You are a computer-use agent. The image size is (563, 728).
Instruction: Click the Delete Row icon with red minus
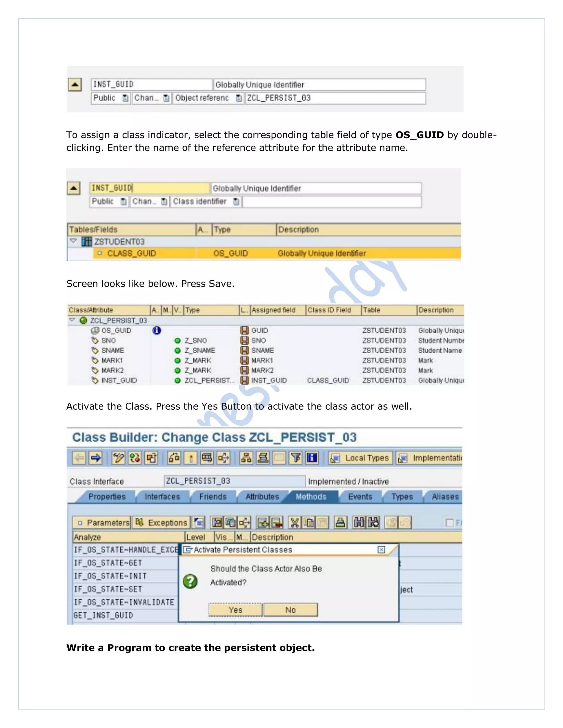(x=277, y=522)
